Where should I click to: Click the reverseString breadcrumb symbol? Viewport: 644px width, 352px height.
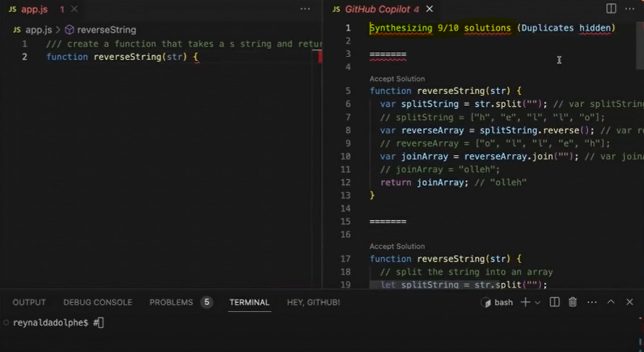coord(107,30)
